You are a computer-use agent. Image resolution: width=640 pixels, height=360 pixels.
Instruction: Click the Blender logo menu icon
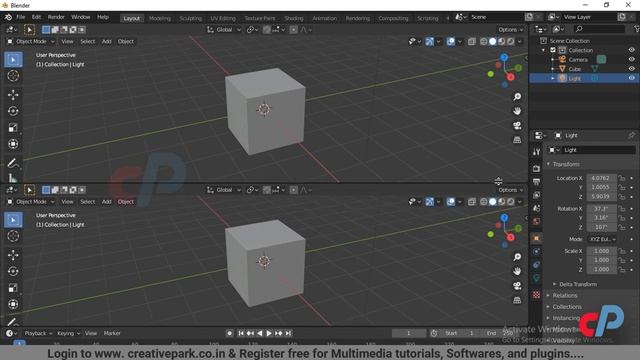pyautogui.click(x=8, y=17)
